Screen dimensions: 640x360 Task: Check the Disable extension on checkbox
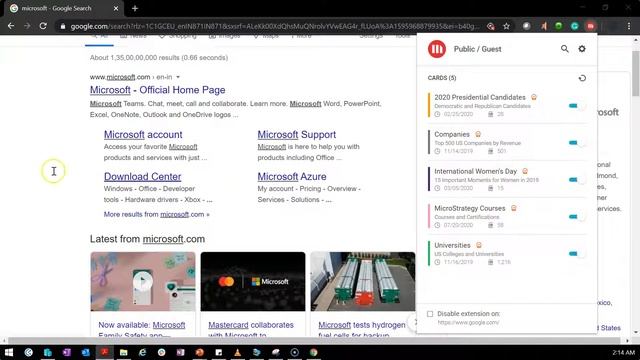click(x=430, y=314)
